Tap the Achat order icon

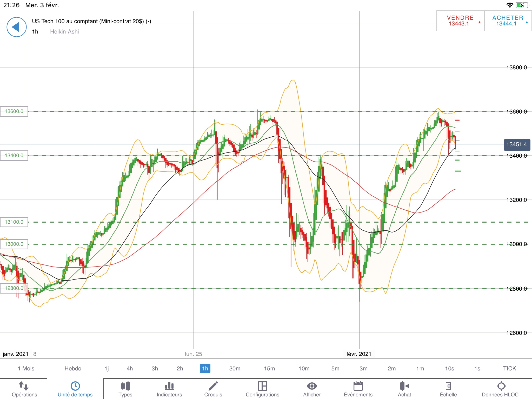coord(404,386)
